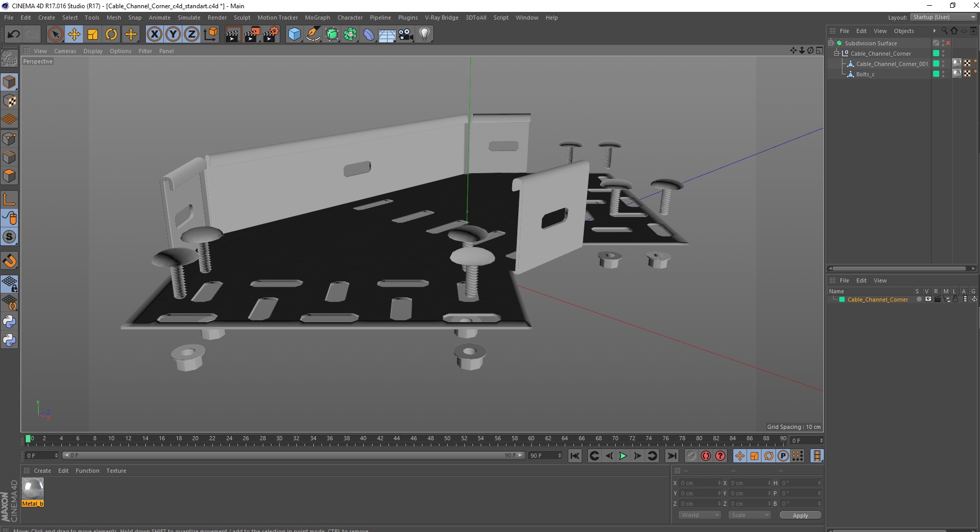Open the Magnet sculpt tool icon
The image size is (980, 532).
[x=9, y=261]
